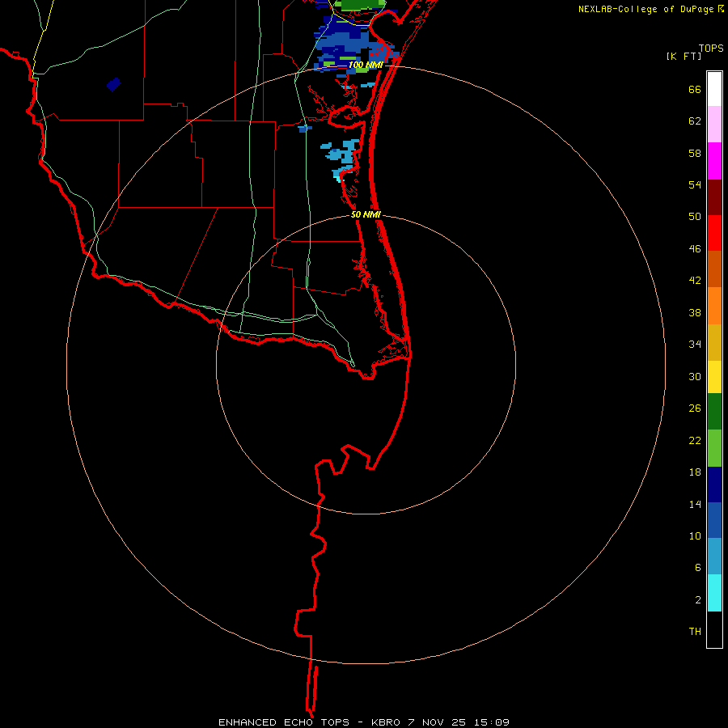This screenshot has height=728, width=728.
Task: Click the 38 value on the legend
Action: click(695, 313)
